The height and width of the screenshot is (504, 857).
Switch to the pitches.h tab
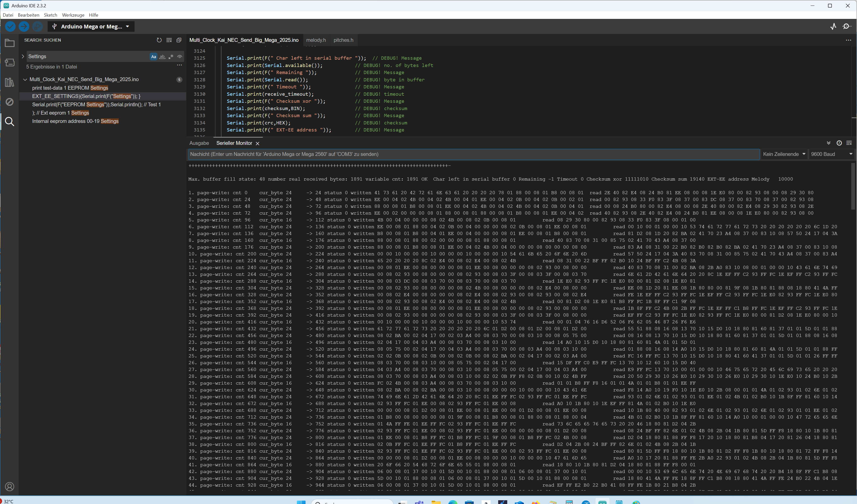coord(343,40)
